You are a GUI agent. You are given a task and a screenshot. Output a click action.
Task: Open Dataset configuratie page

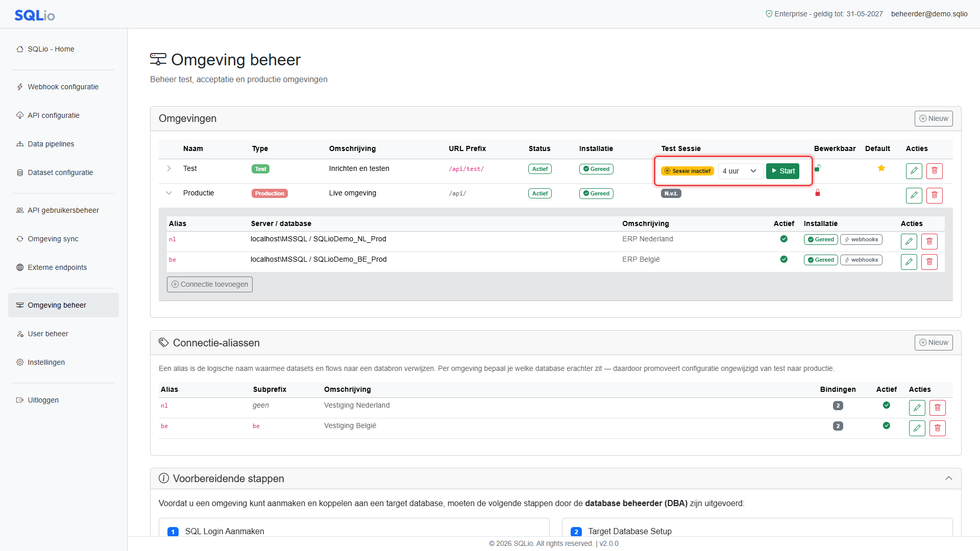pos(63,172)
